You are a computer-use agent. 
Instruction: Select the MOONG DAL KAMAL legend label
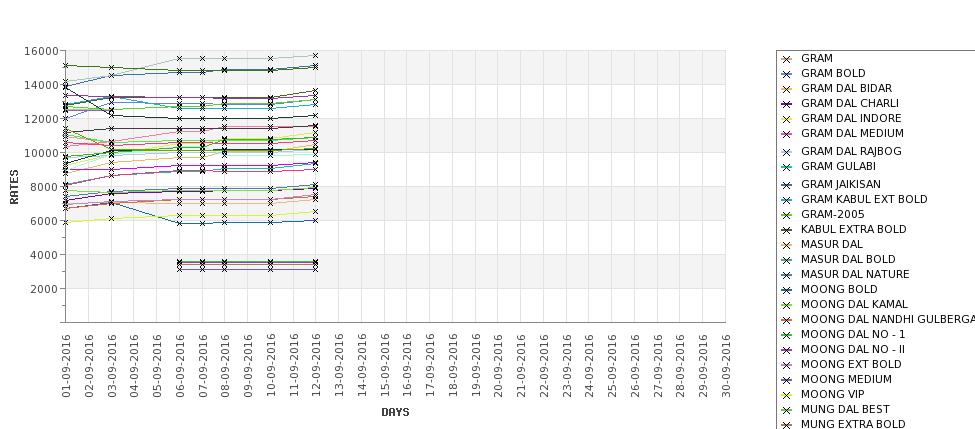pyautogui.click(x=854, y=304)
